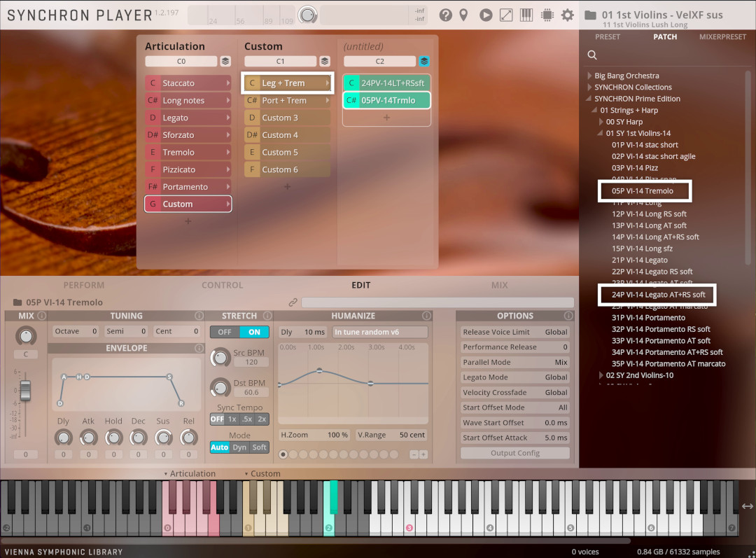Click Output Config button
Screen dimensions: 756x558
coord(515,453)
